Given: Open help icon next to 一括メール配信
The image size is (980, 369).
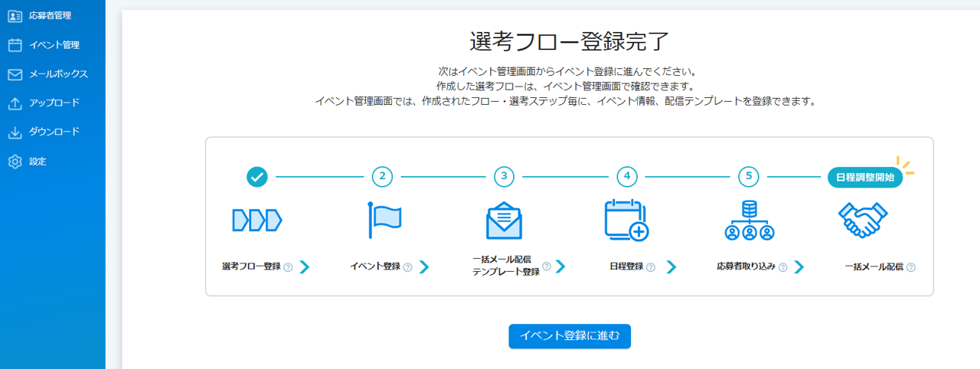Looking at the screenshot, I should (911, 267).
